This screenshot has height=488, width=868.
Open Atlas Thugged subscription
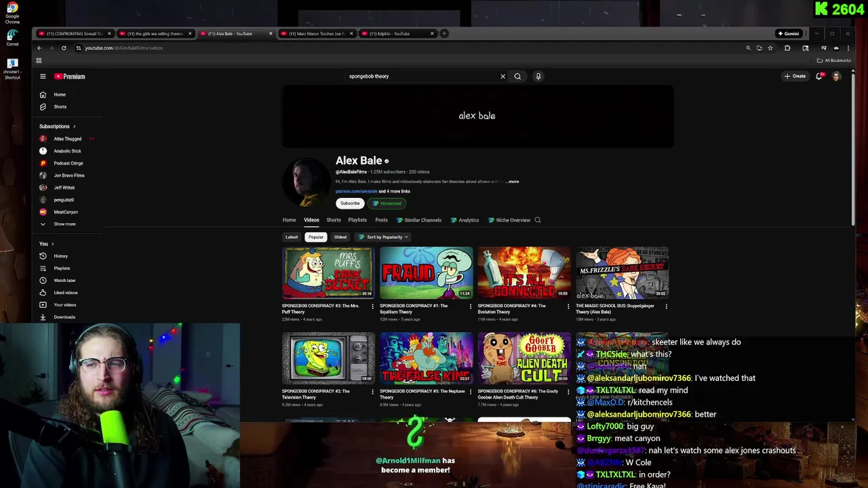pos(66,139)
